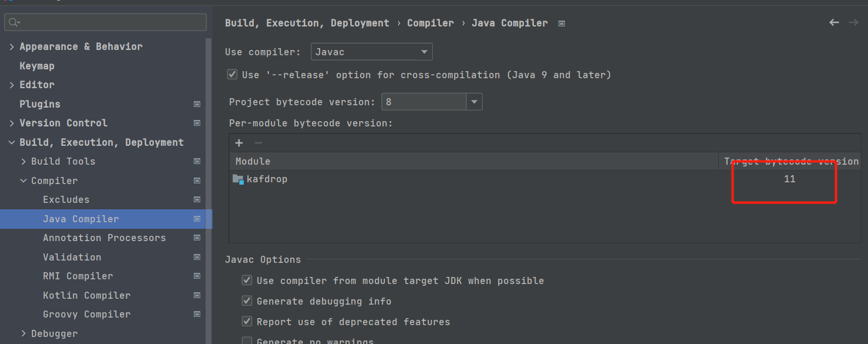Viewport: 868px width, 344px height.
Task: Click Build, Execution, Deployment breadcrumb
Action: pyautogui.click(x=307, y=23)
